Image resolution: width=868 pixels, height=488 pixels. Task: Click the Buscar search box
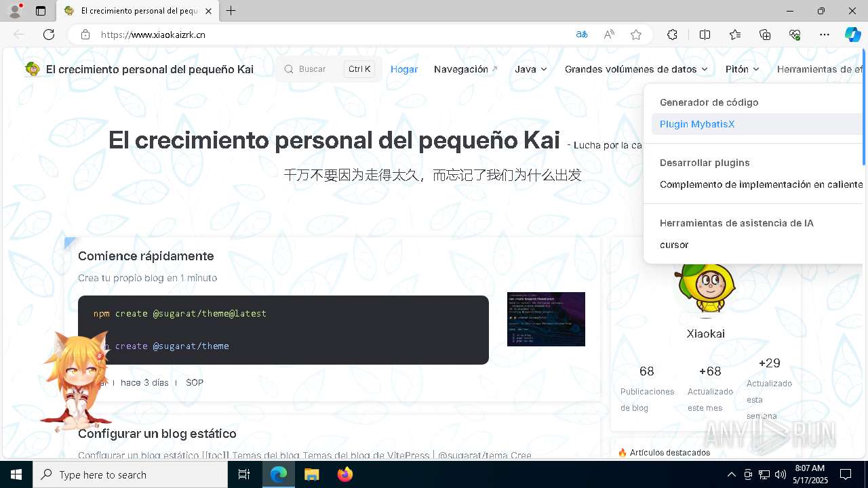pos(329,69)
